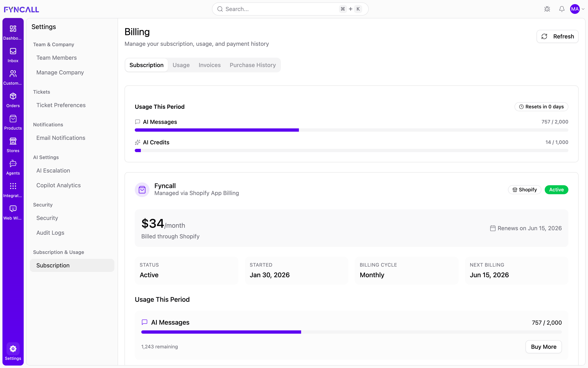Screen dimensions: 588x368
Task: Open the Customers sidebar icon
Action: click(x=13, y=74)
